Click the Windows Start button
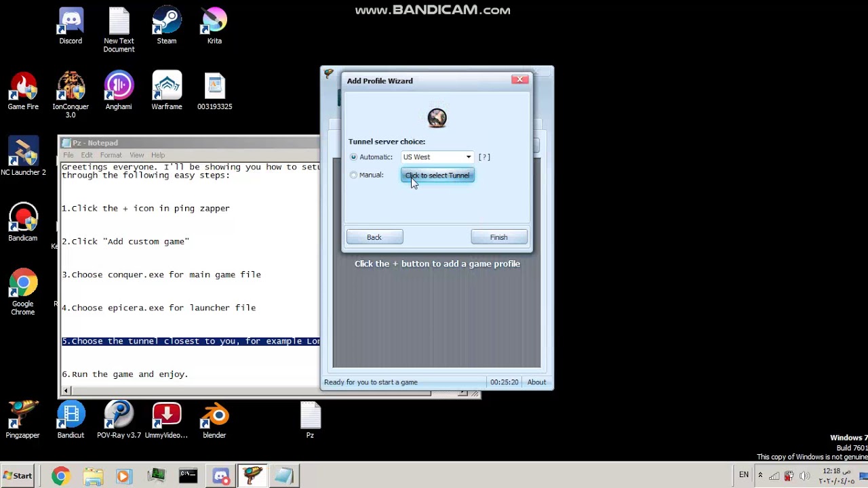 point(18,476)
